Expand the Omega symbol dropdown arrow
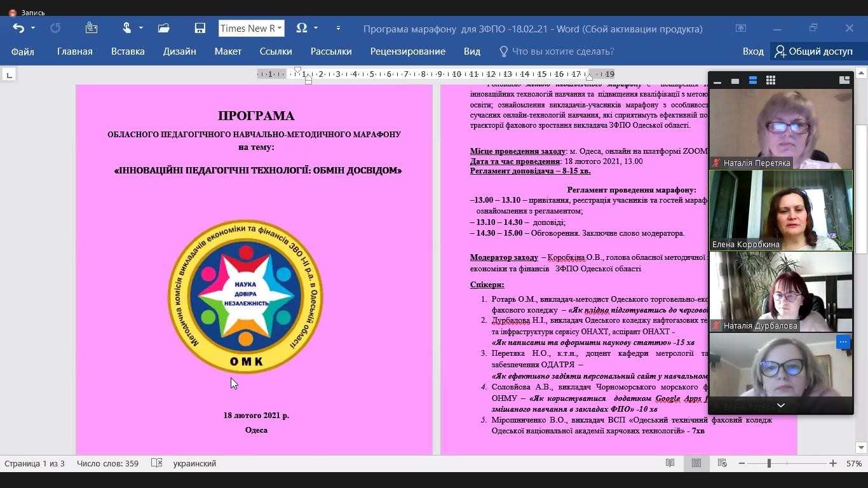868x488 pixels. click(316, 28)
